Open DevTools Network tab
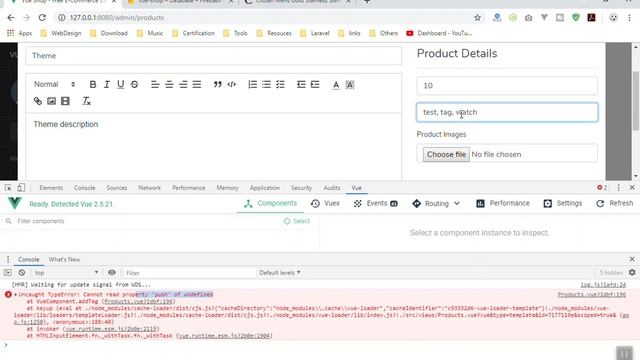The image size is (640, 360). [149, 188]
